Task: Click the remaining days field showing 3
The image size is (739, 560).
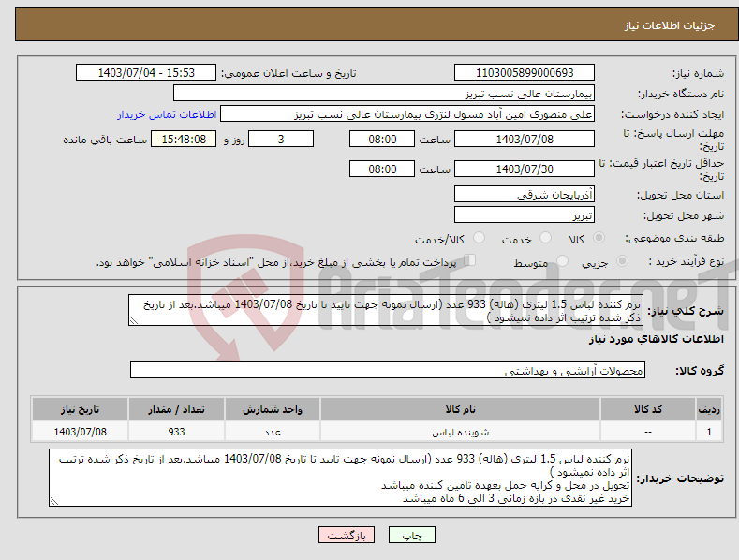Action: point(281,139)
